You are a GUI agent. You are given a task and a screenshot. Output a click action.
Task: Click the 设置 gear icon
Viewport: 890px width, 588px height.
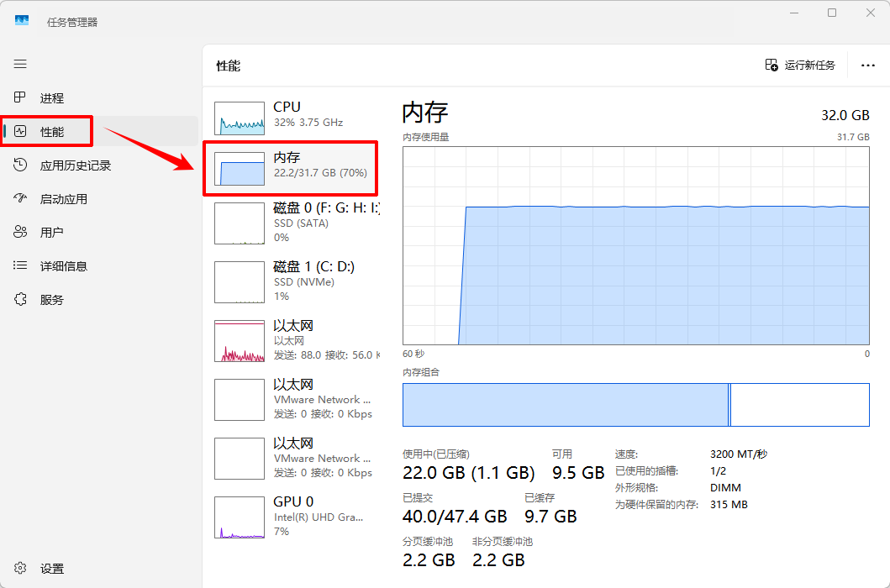coord(20,568)
